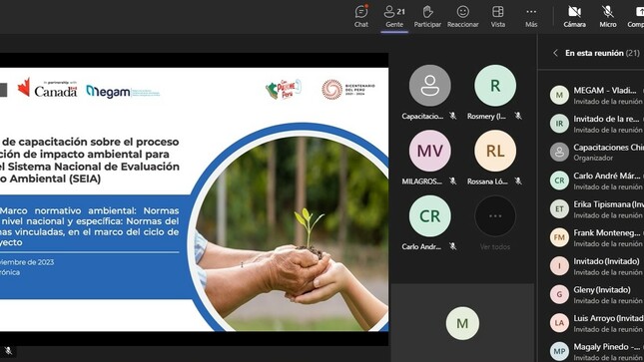Viewport: 644px width, 362px height.
Task: Select the RL avatar for Rossana
Action: (x=495, y=151)
